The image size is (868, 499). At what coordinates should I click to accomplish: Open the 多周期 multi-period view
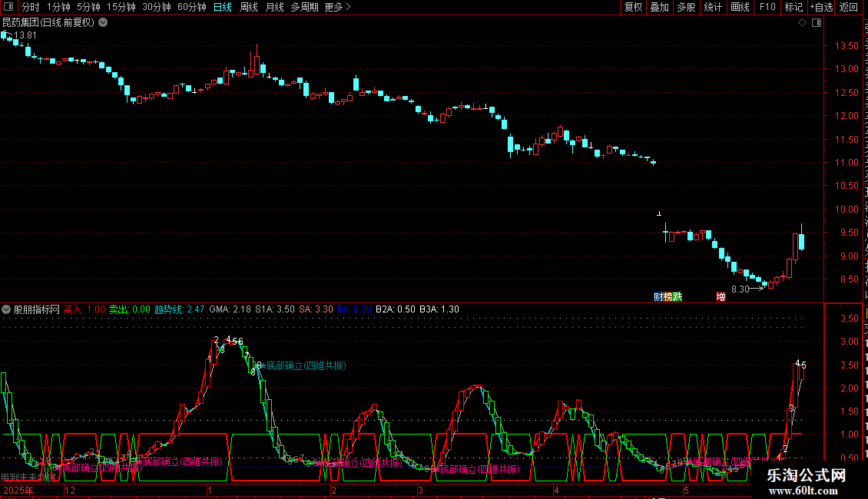(304, 7)
